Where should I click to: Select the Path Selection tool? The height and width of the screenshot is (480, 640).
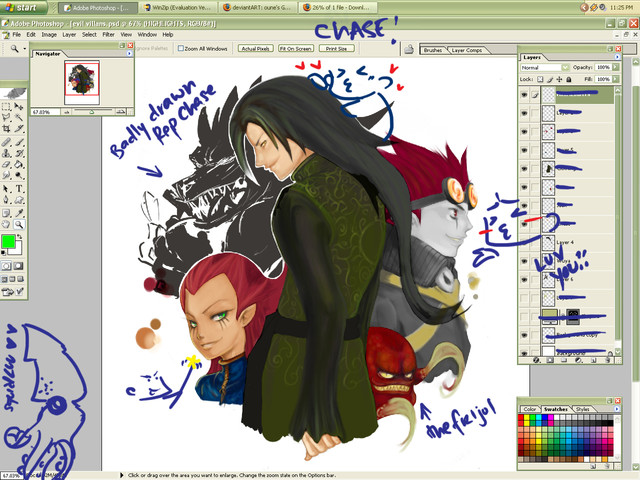6,189
